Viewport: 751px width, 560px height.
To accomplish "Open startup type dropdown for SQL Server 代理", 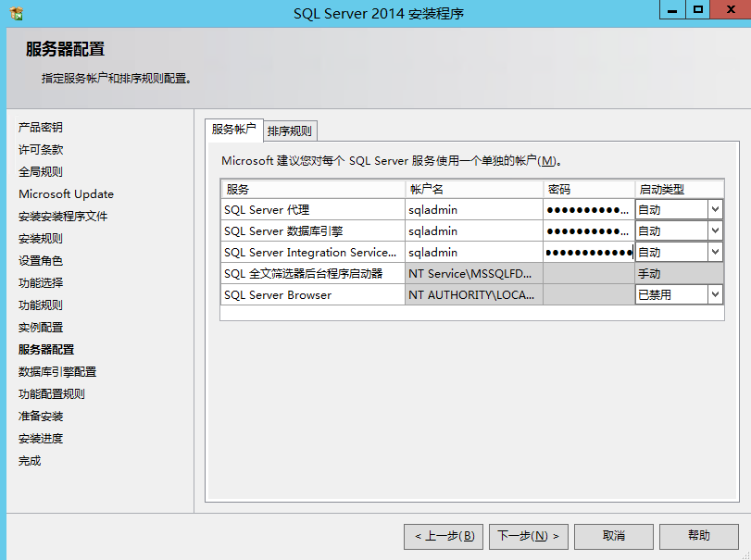I will click(x=715, y=209).
